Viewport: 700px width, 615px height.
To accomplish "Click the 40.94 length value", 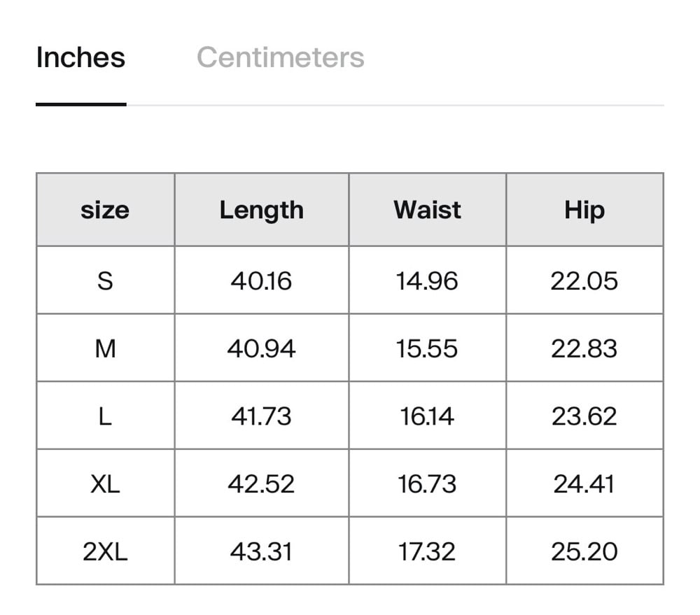I will (261, 348).
